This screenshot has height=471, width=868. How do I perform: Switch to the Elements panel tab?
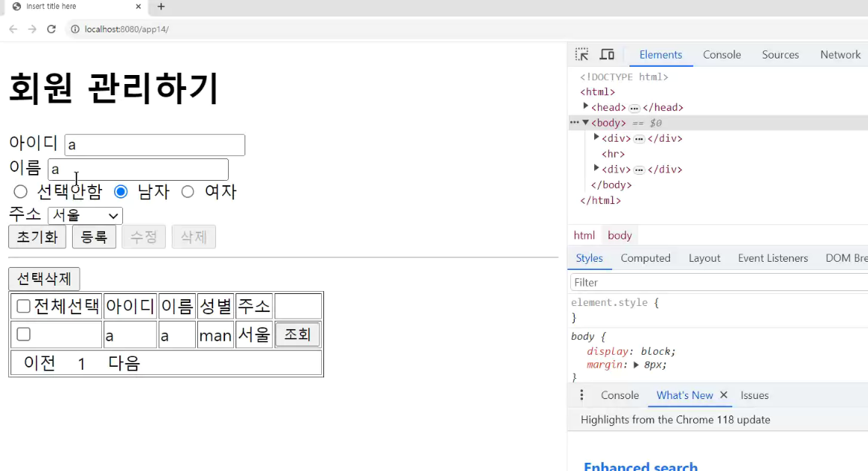(x=660, y=54)
